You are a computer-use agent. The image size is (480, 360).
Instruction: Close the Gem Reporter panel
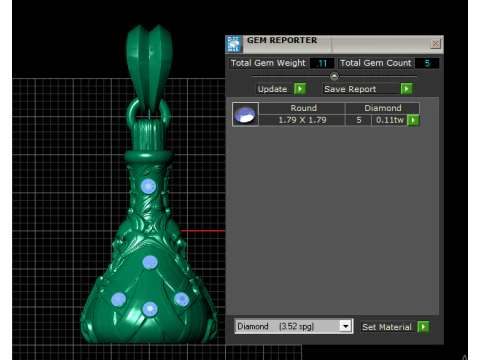[x=435, y=43]
